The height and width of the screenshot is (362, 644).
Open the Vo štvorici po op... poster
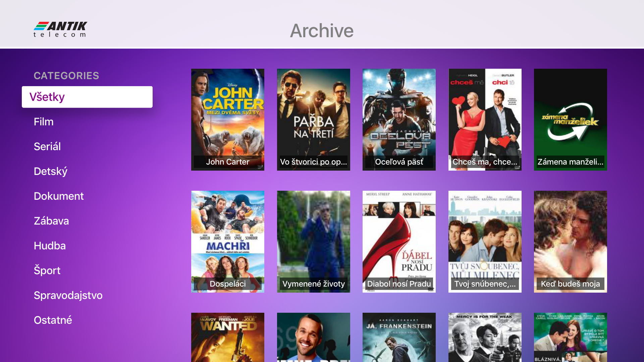[314, 120]
